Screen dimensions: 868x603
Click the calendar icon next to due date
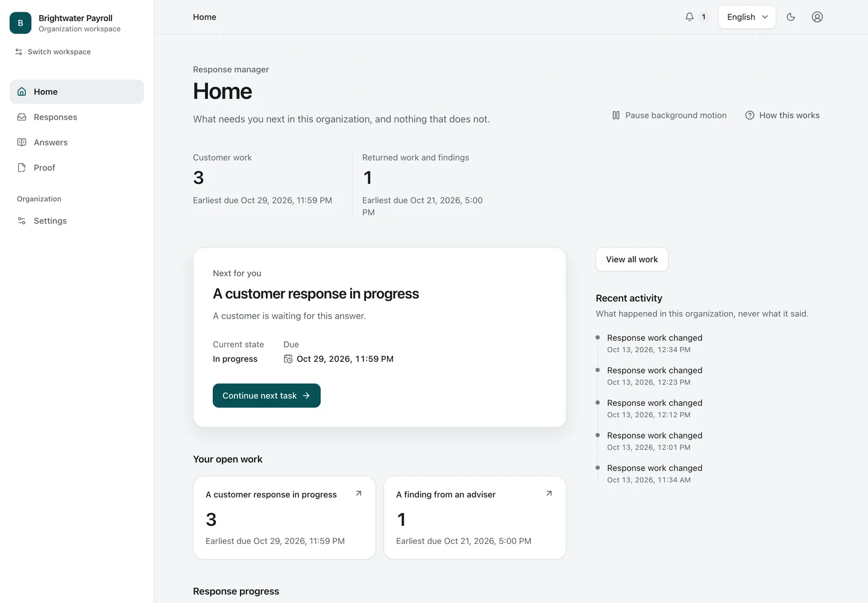pos(288,359)
